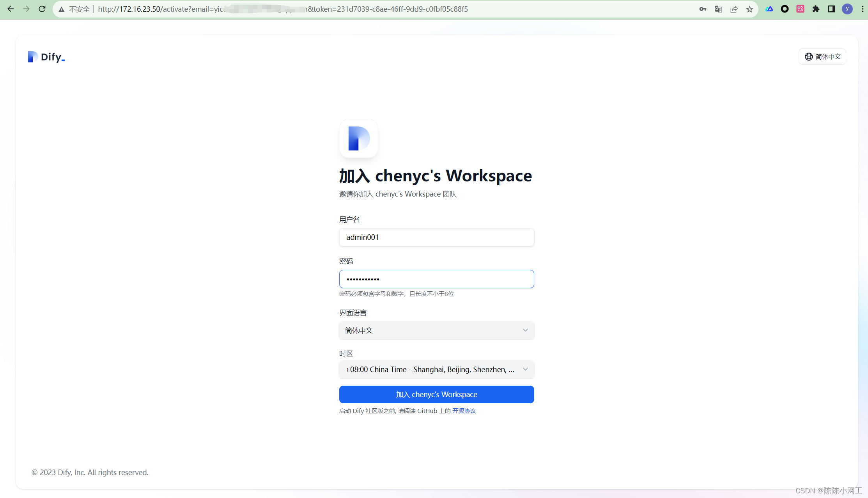Viewport: 868px width, 498px height.
Task: Click the large Dify app icon
Action: [358, 138]
